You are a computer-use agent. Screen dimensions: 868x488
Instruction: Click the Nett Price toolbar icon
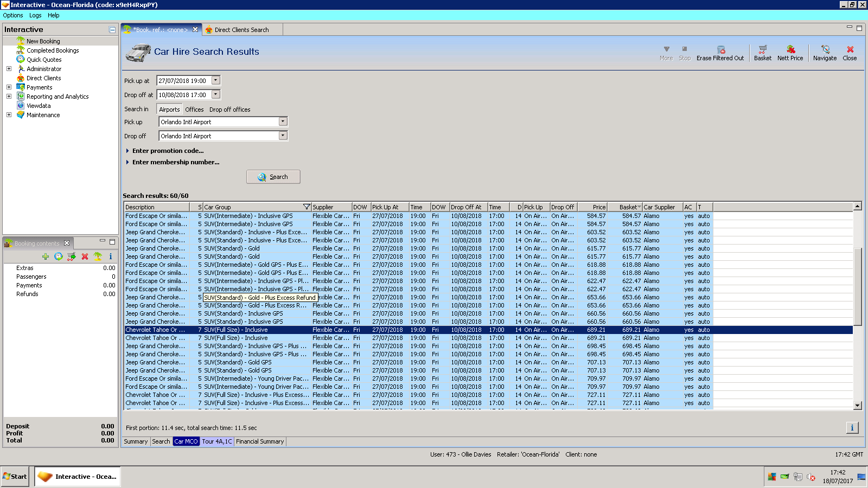(x=790, y=49)
